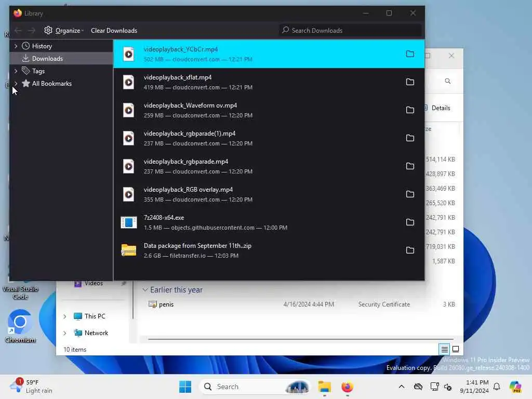532x399 pixels.
Task: Click the Search Downloads field
Action: tap(350, 31)
